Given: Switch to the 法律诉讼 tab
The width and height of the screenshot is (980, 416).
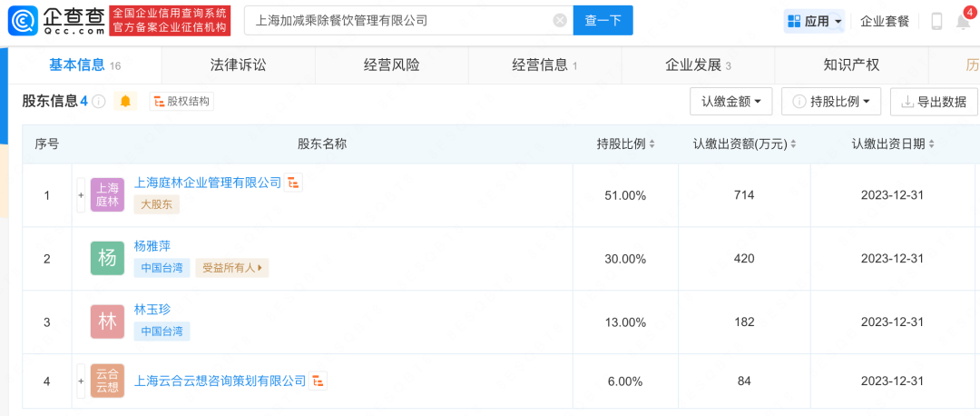Looking at the screenshot, I should [x=238, y=64].
